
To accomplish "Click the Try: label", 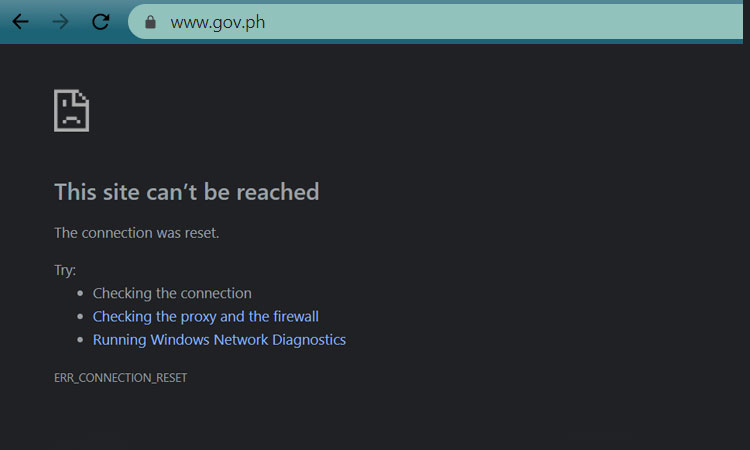I will (x=65, y=270).
